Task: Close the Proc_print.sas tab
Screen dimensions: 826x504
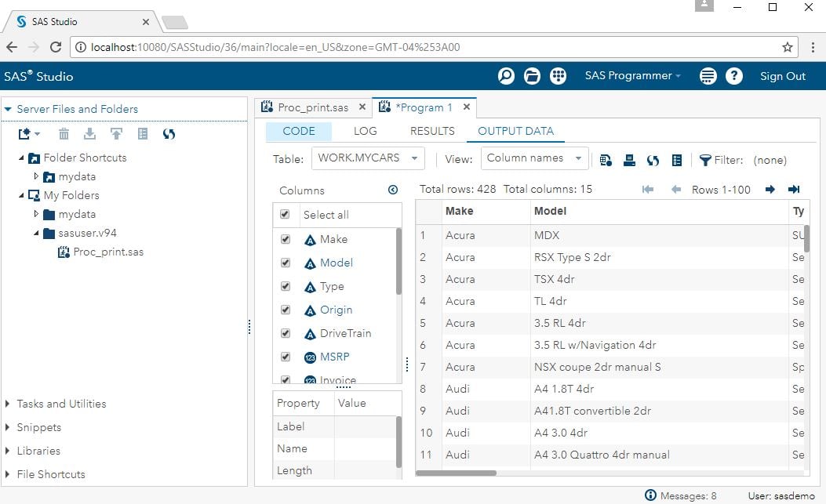Action: tap(362, 107)
